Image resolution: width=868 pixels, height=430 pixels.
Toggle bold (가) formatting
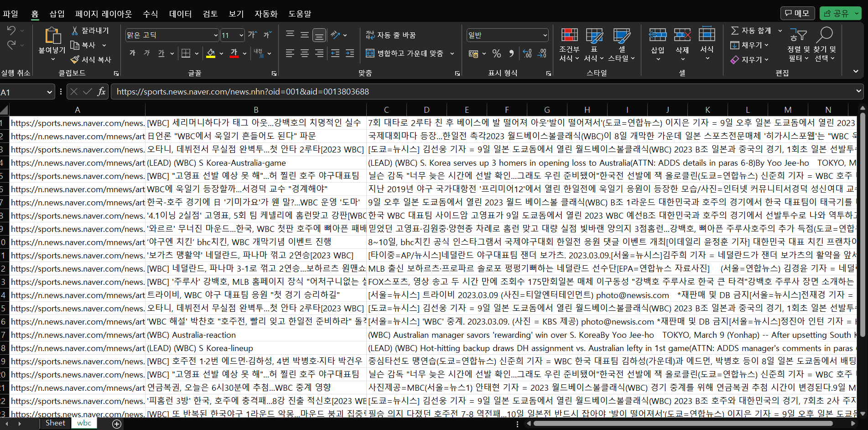pos(132,53)
